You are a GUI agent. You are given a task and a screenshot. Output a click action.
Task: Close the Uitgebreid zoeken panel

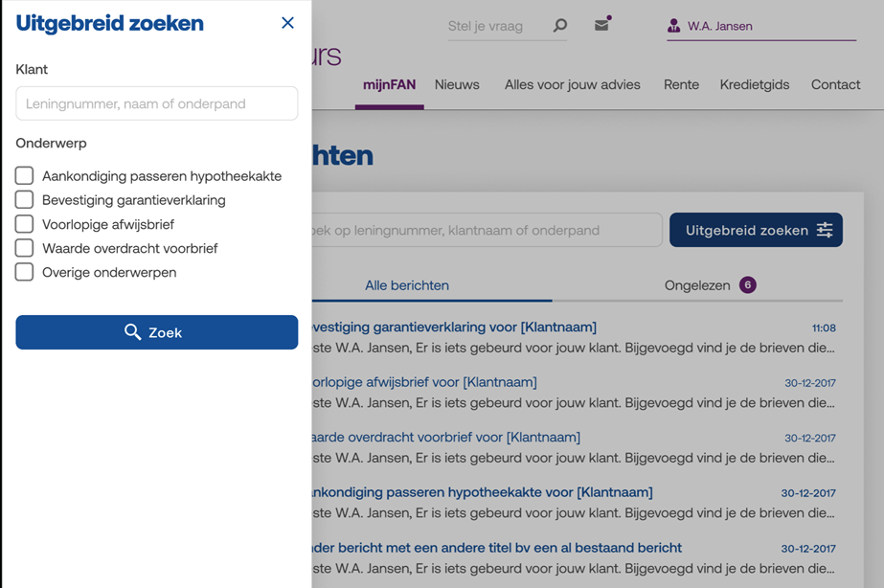coord(287,23)
